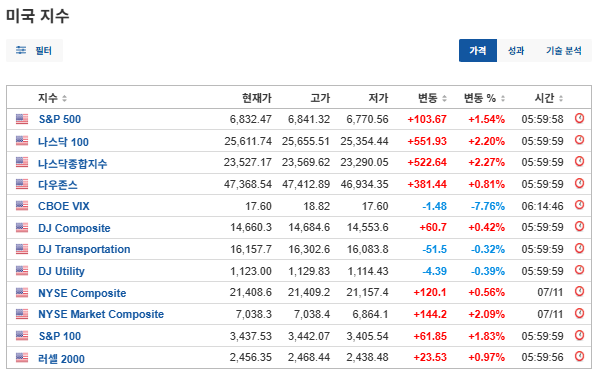Open the DJ Transportation link
Screen dimensions: 593x369
84,250
